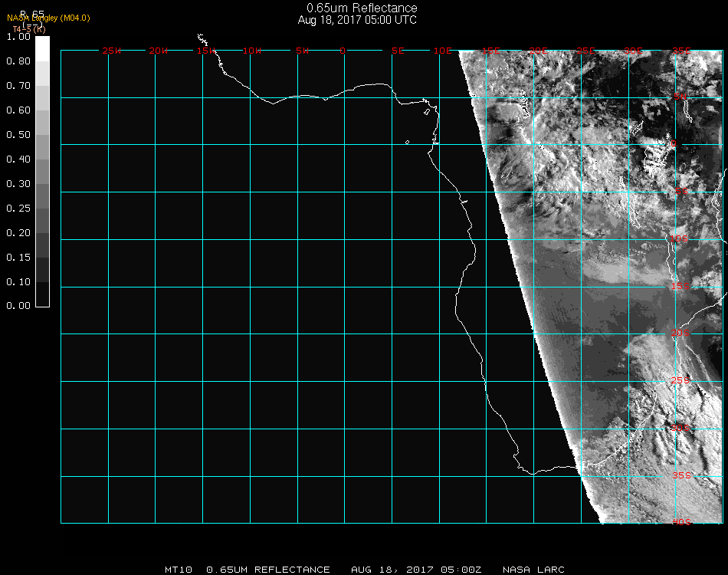Image resolution: width=728 pixels, height=575 pixels.
Task: Click the 0.20 color bar value
Action: coord(18,233)
